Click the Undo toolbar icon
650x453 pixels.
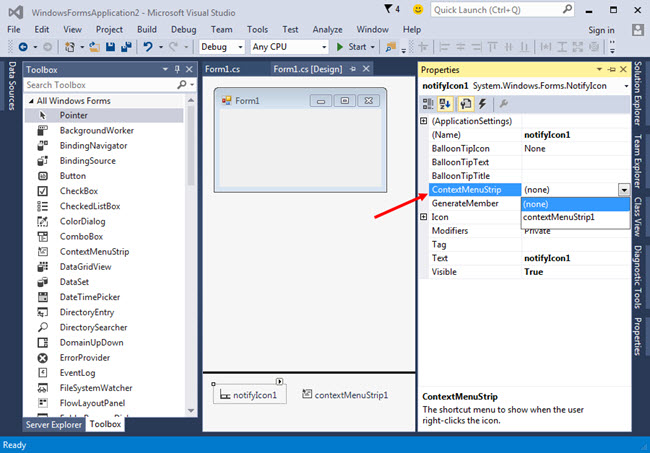(149, 47)
